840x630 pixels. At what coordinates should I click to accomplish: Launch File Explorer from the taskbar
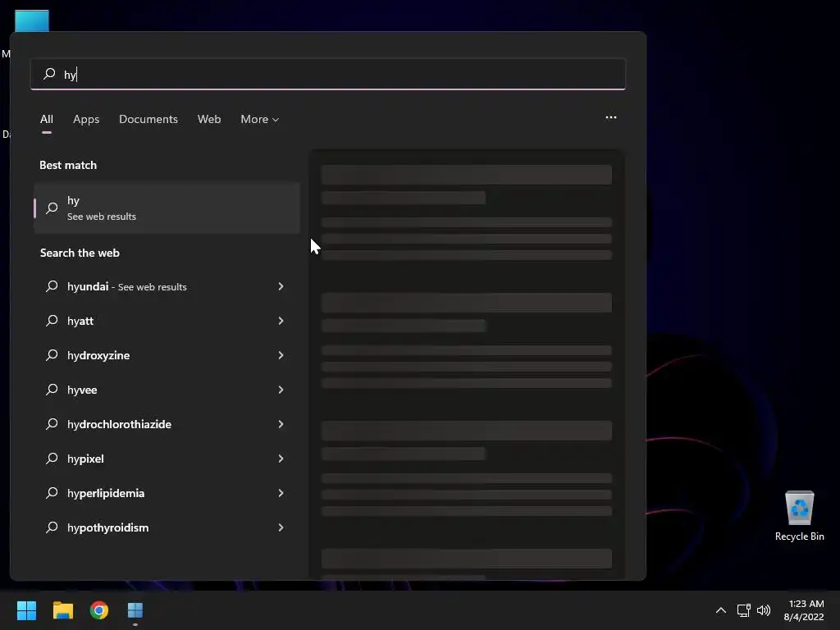pos(62,610)
